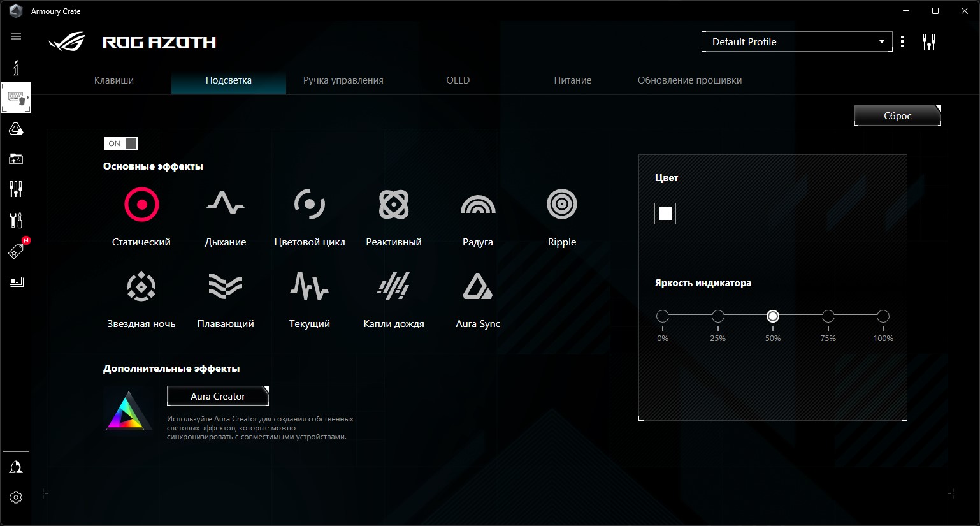Click the ROG logo in header

tap(68, 42)
